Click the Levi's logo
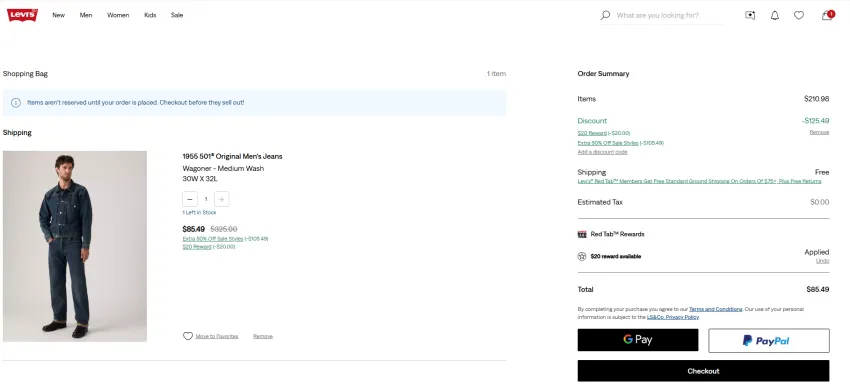Image resolution: width=850 pixels, height=389 pixels. (22, 15)
